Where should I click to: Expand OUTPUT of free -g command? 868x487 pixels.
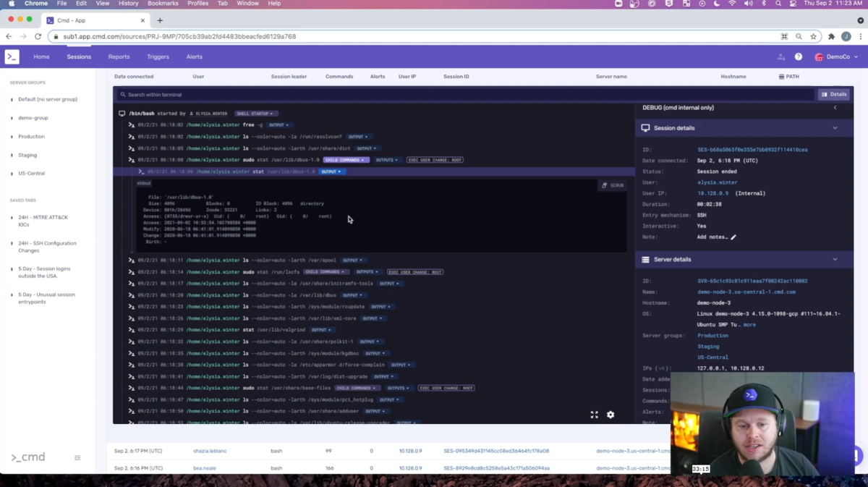click(x=279, y=125)
